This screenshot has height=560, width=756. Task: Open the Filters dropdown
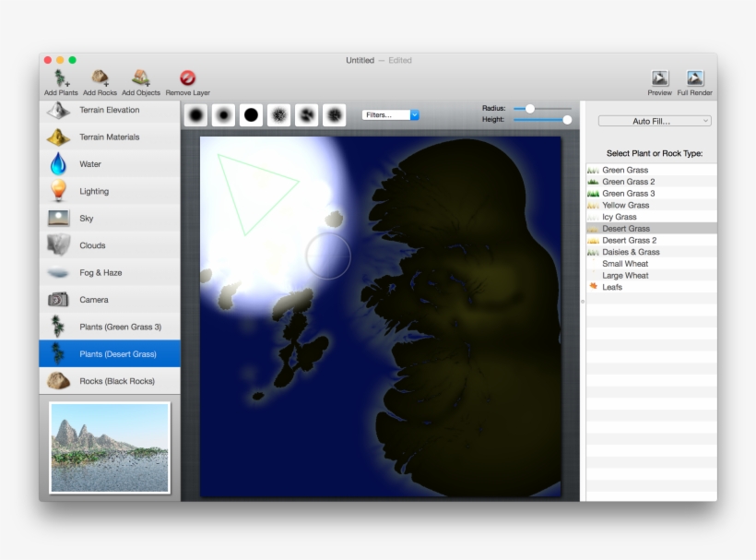pyautogui.click(x=391, y=114)
